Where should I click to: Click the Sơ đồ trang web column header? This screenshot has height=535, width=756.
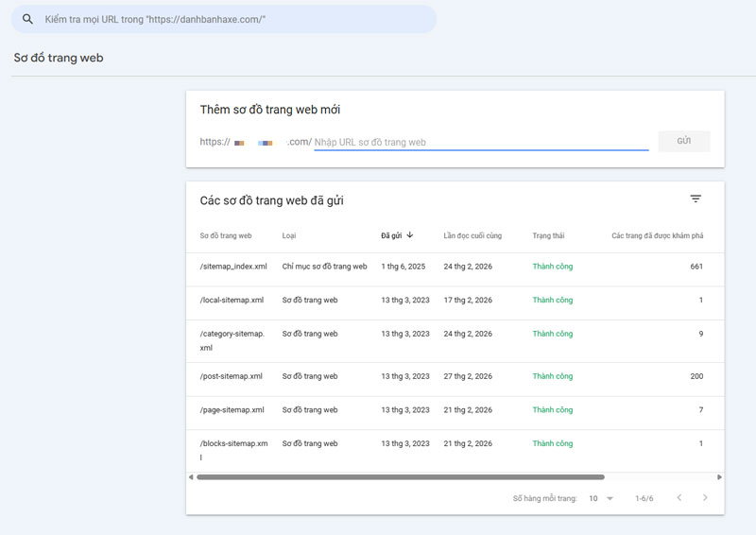pos(226,236)
